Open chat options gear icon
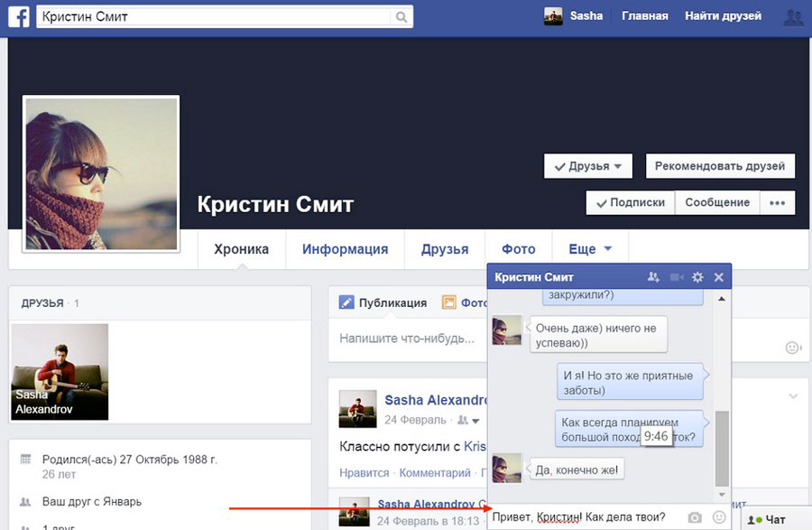This screenshot has width=812, height=530. coord(697,277)
